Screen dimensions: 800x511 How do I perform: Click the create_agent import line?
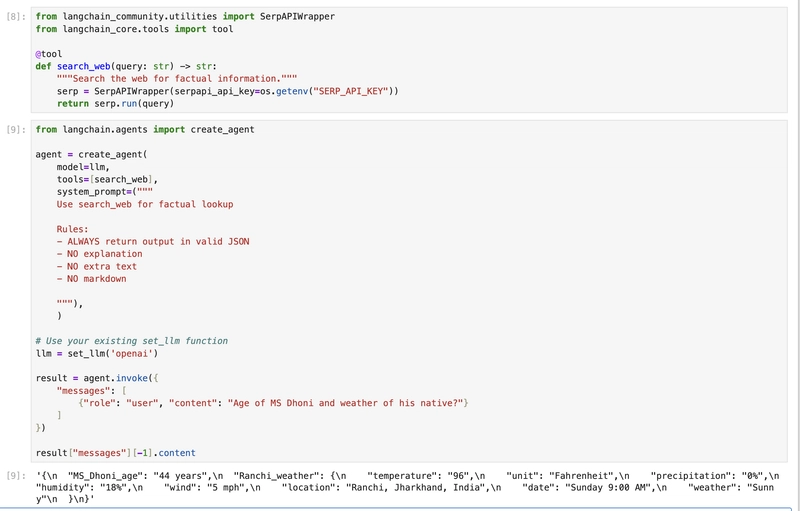[144, 130]
